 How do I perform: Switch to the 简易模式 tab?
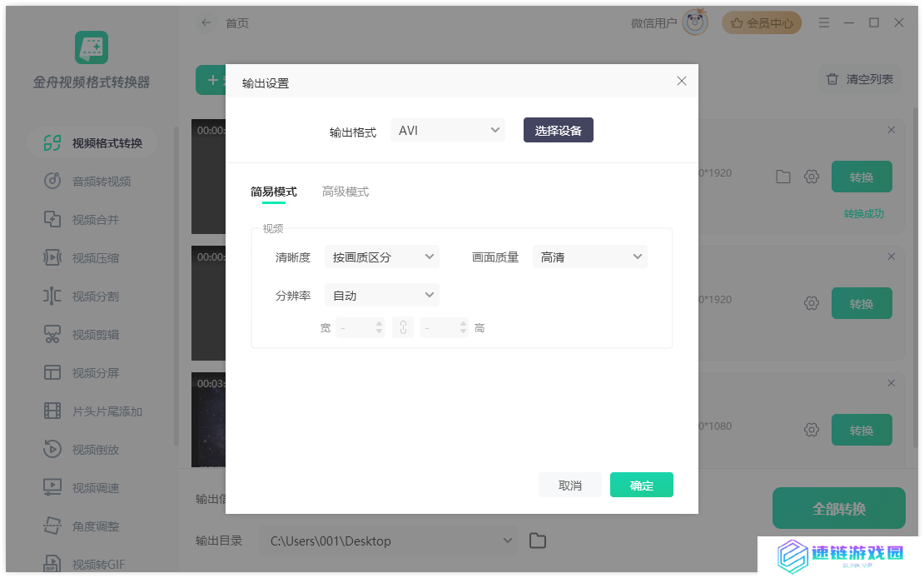coord(273,192)
